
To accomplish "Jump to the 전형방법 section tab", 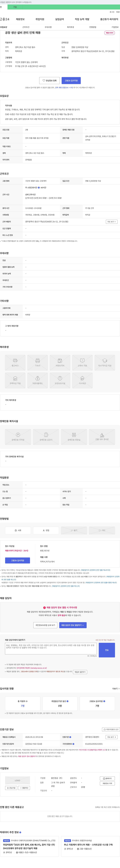I will pos(93,27).
